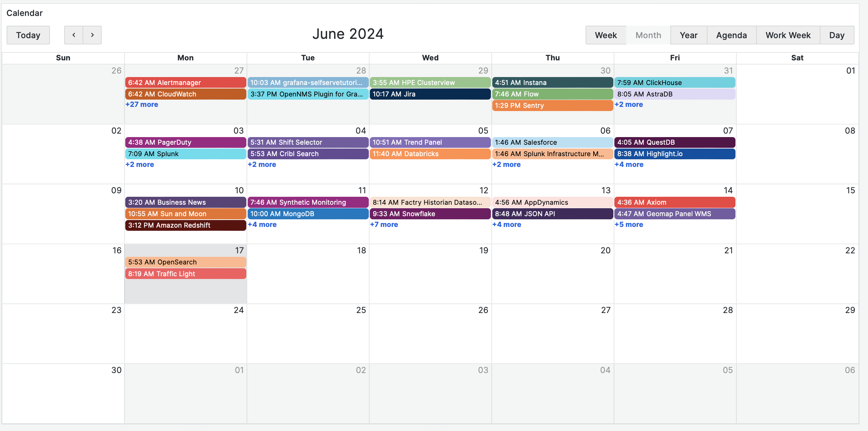This screenshot has width=868, height=431.
Task: Open the 10:17 AM Jira event
Action: 430,94
